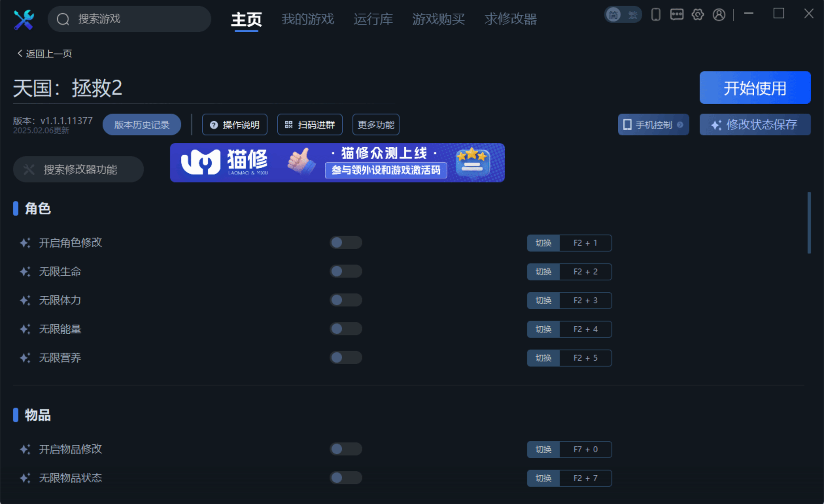This screenshot has width=824, height=504.
Task: Open 切换 mode for F2 + 4 hotkey
Action: 543,329
